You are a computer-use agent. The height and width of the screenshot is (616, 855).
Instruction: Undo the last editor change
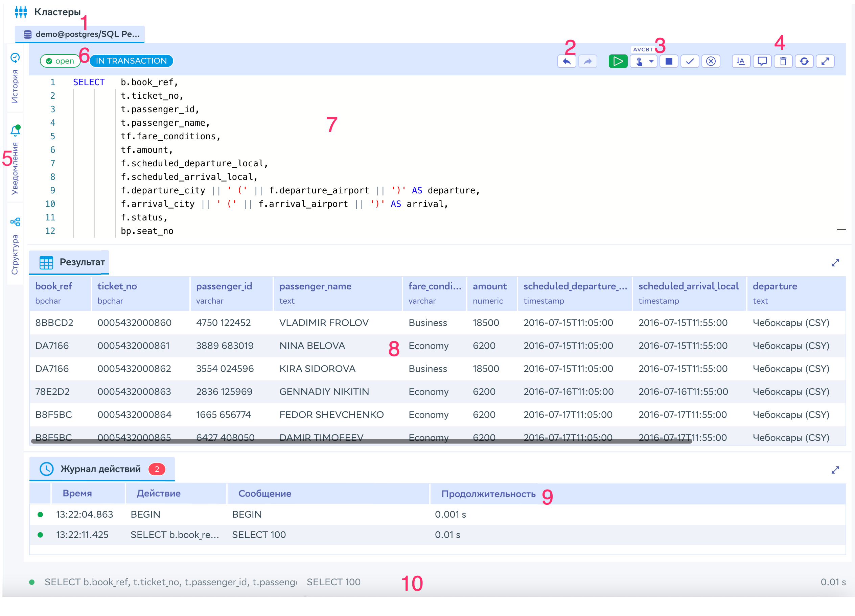click(567, 61)
